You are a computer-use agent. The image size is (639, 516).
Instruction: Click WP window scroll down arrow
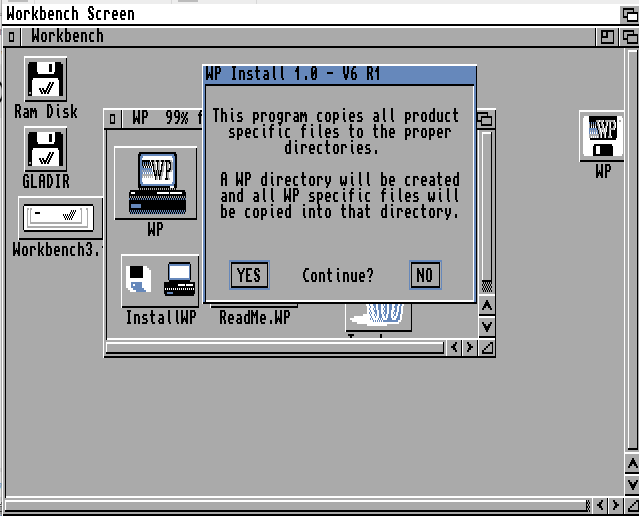click(x=487, y=326)
